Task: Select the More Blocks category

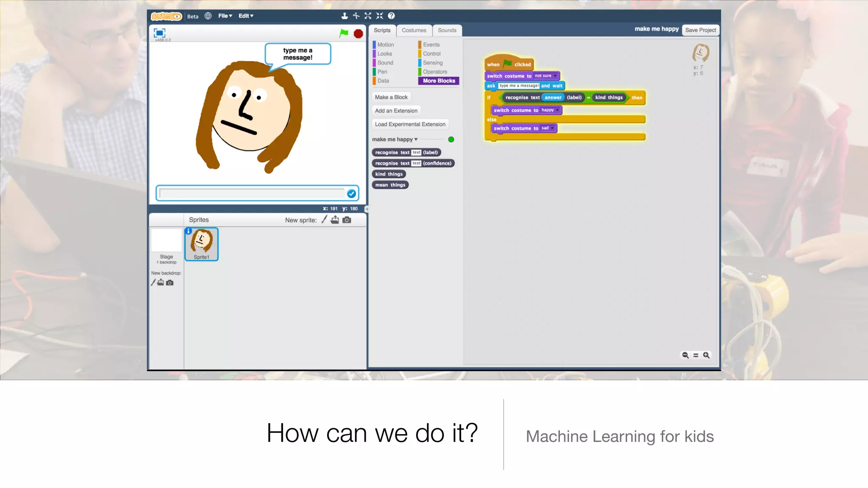Action: click(439, 80)
